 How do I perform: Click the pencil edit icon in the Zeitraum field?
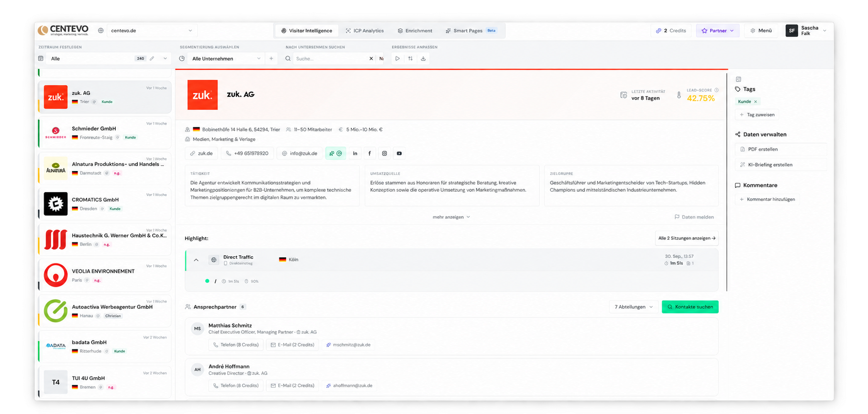pyautogui.click(x=152, y=58)
